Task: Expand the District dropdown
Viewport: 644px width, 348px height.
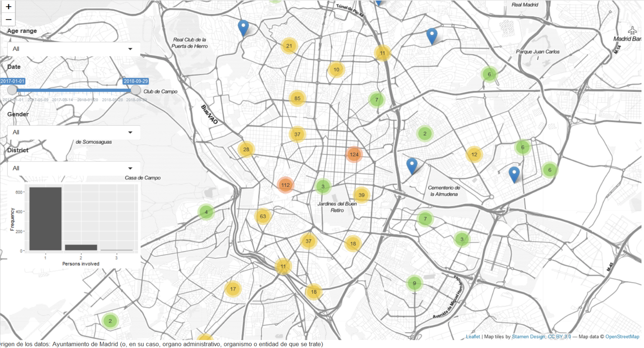Action: [x=73, y=168]
